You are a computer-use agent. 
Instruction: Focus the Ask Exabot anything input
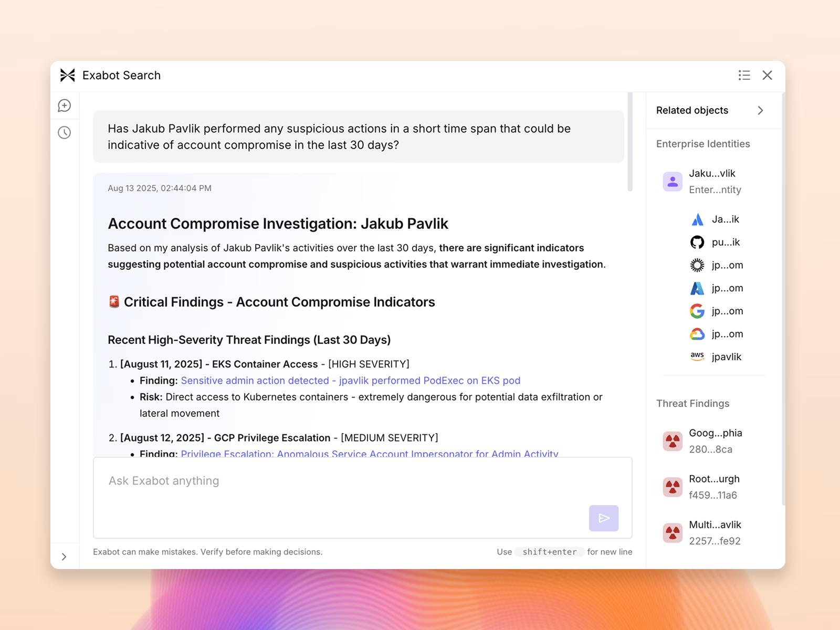(x=363, y=498)
